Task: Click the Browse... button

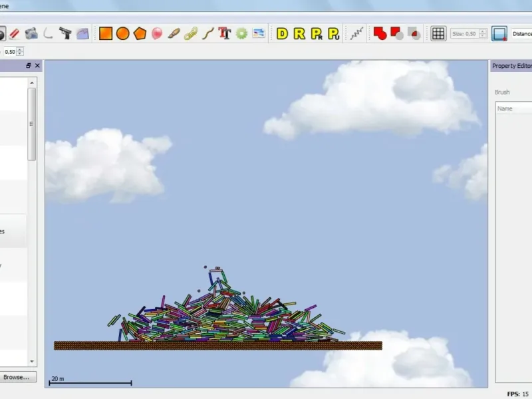Action: (x=16, y=377)
